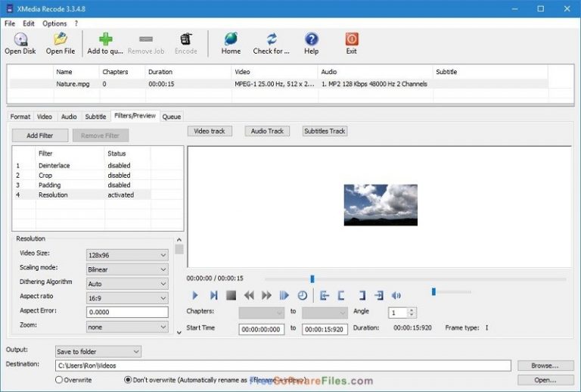
Task: Open the question mark menu
Action: tap(76, 23)
